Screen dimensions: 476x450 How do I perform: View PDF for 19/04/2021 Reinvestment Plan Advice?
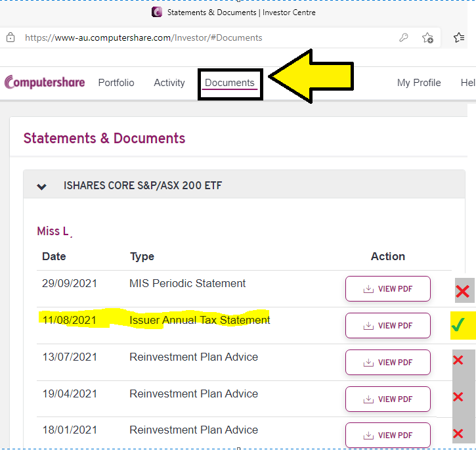[x=387, y=399]
